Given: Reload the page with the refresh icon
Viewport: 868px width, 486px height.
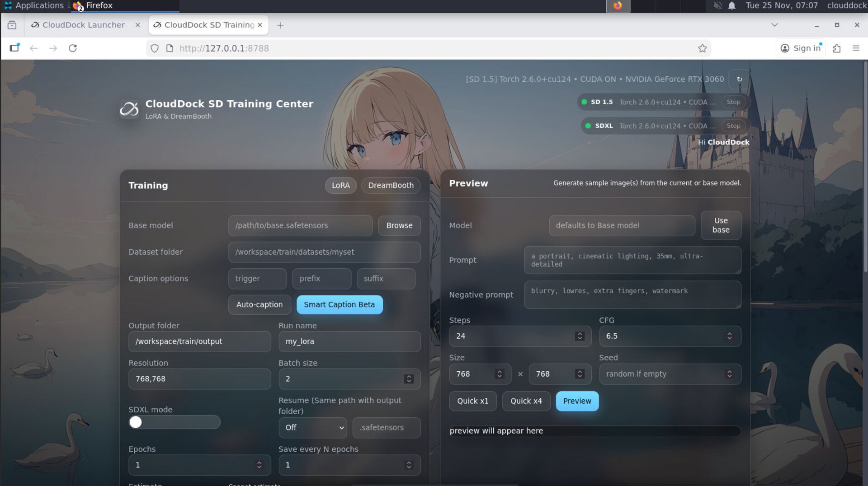Looking at the screenshot, I should tap(73, 48).
